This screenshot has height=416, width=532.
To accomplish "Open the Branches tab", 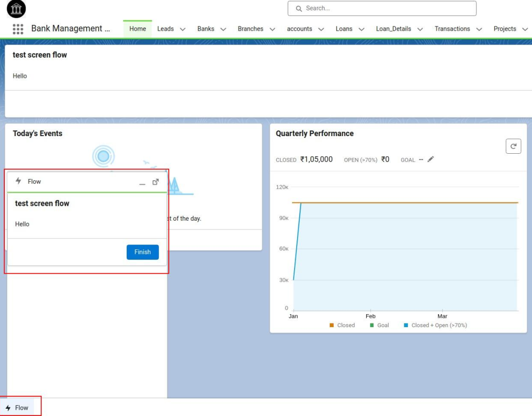I will click(250, 29).
